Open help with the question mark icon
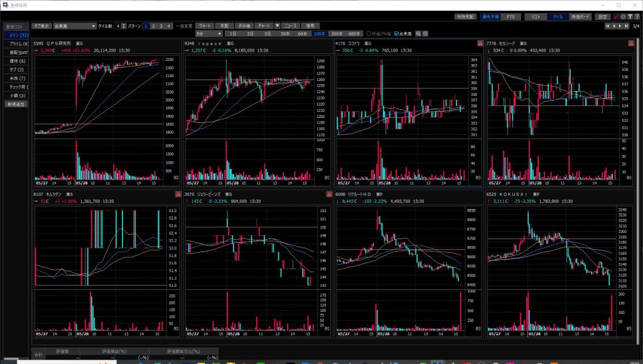Screen dimensions: 643x364 (x=637, y=17)
